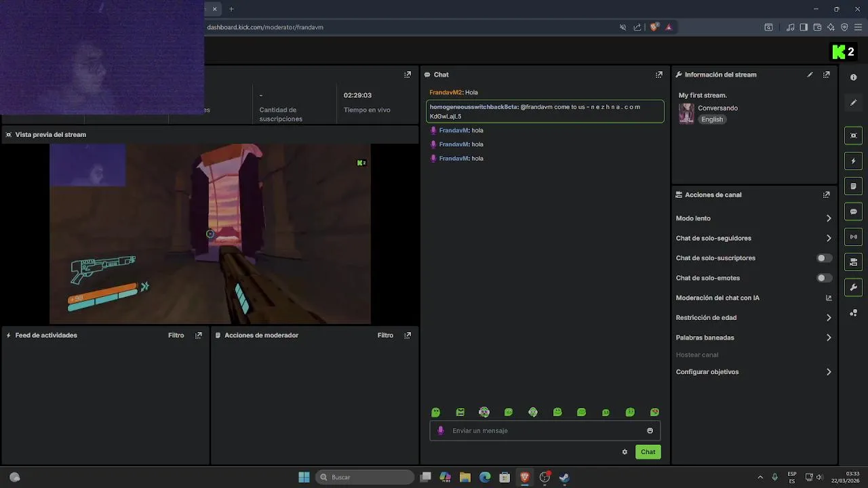The width and height of the screenshot is (868, 488).
Task: Click the Enviar un mensaje input field
Action: (545, 430)
